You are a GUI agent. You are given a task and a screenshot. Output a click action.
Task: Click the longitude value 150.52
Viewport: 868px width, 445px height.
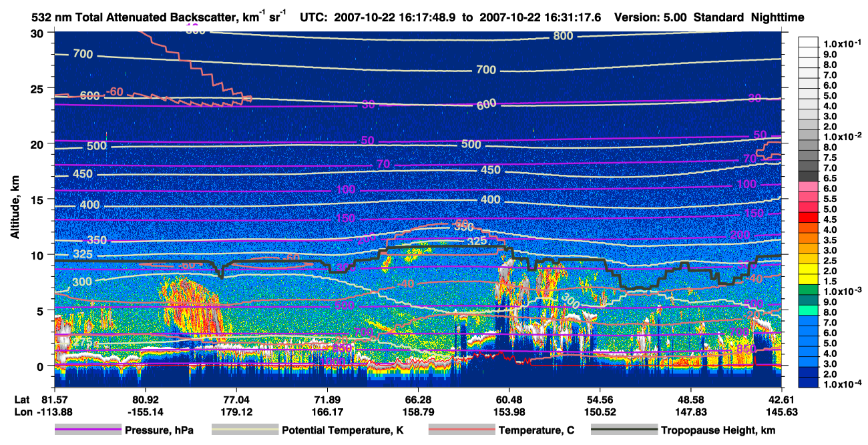pos(600,411)
